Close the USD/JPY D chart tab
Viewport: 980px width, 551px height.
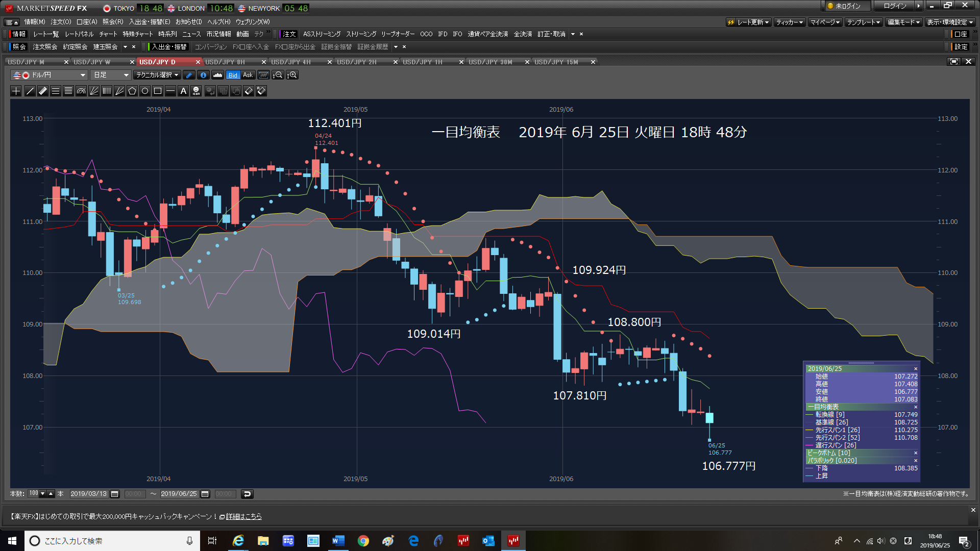(x=198, y=62)
